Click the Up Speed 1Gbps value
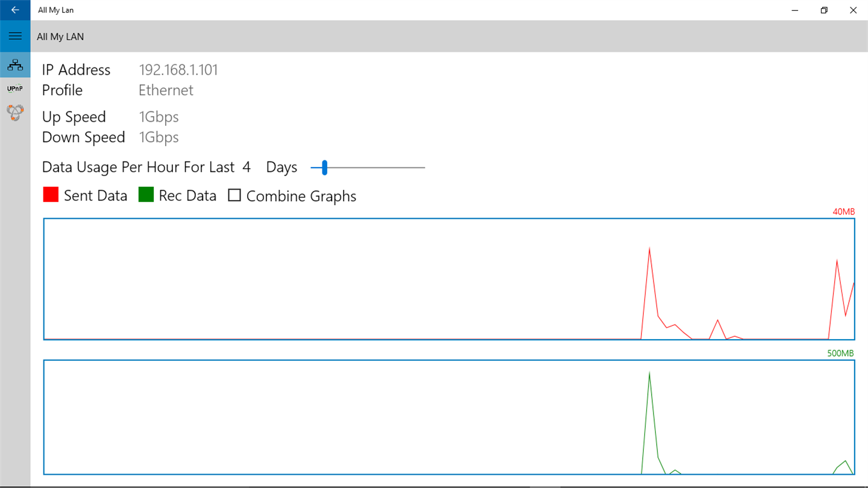Image resolution: width=868 pixels, height=488 pixels. 159,117
